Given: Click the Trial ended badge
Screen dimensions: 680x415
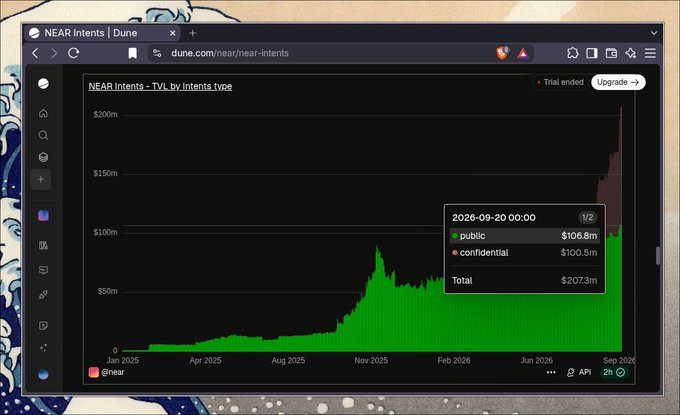Looking at the screenshot, I should tap(560, 82).
